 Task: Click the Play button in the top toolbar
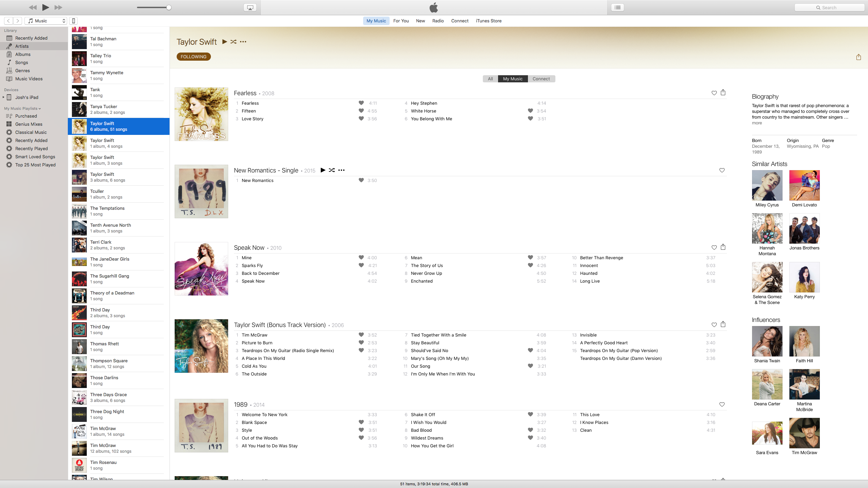[45, 7]
